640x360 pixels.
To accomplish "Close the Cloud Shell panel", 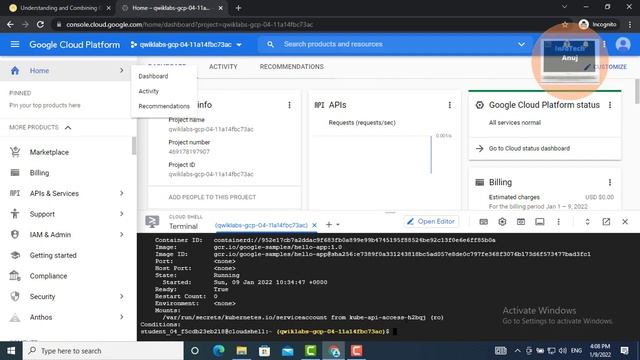I will point(625,222).
